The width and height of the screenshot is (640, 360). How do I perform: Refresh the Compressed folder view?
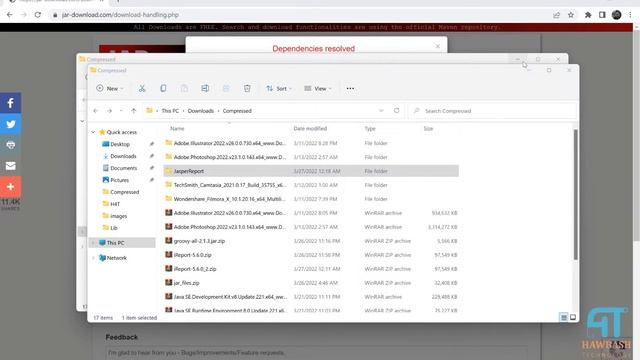(x=396, y=111)
